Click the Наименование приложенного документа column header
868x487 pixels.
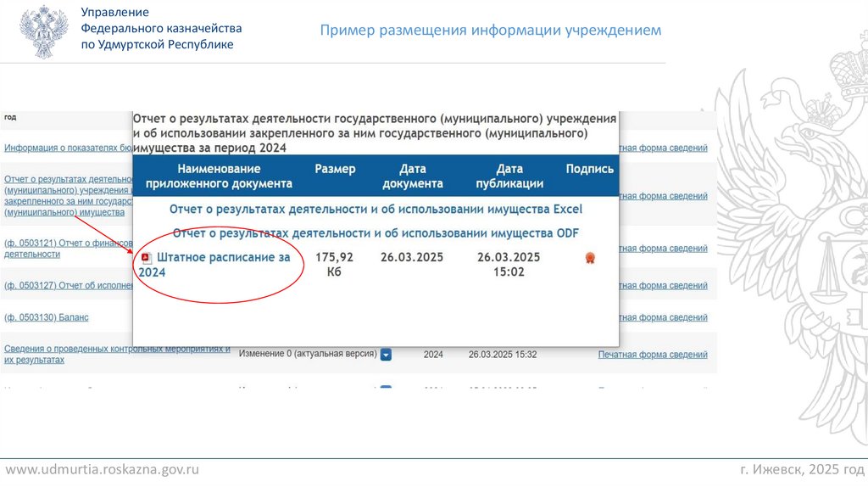pyautogui.click(x=219, y=176)
